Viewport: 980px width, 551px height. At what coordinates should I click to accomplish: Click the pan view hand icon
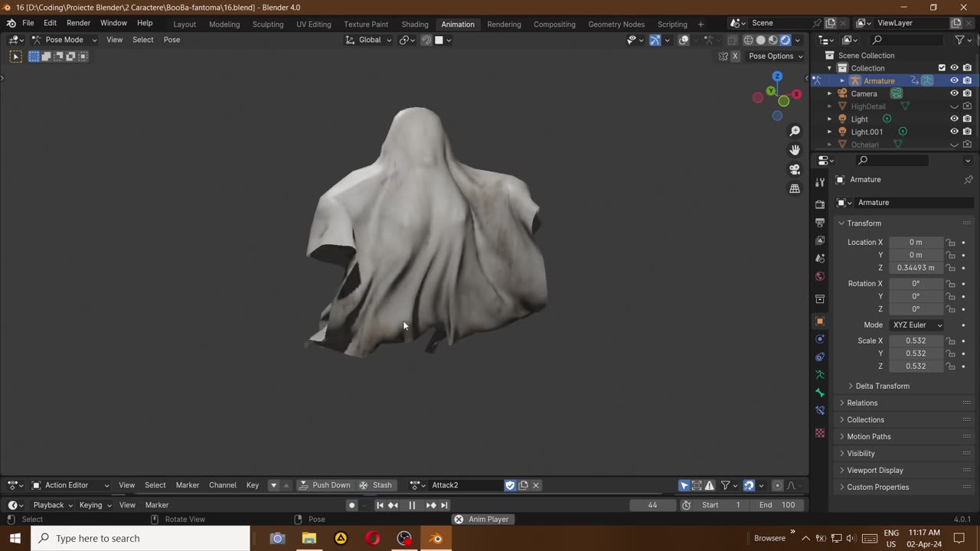coord(795,150)
